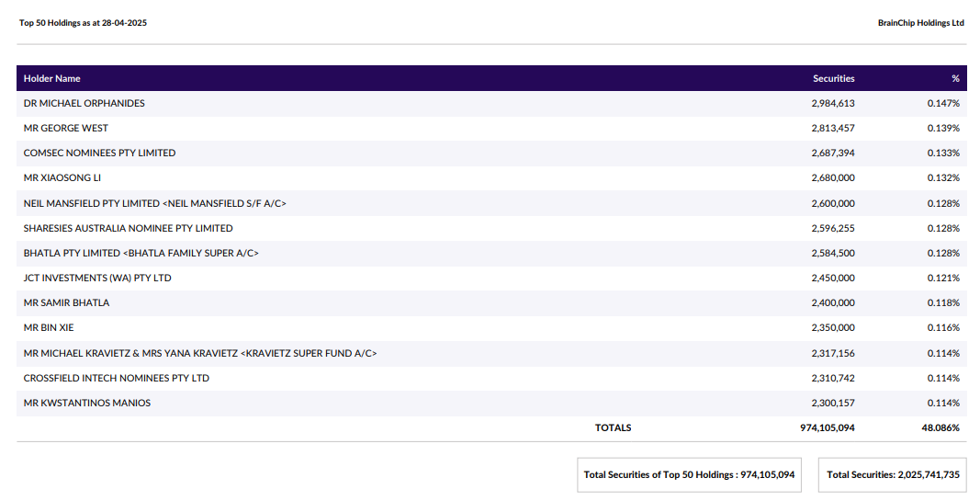The height and width of the screenshot is (501, 980).
Task: Select MR KWSTANTINOS MANIOS holder name
Action: (87, 403)
